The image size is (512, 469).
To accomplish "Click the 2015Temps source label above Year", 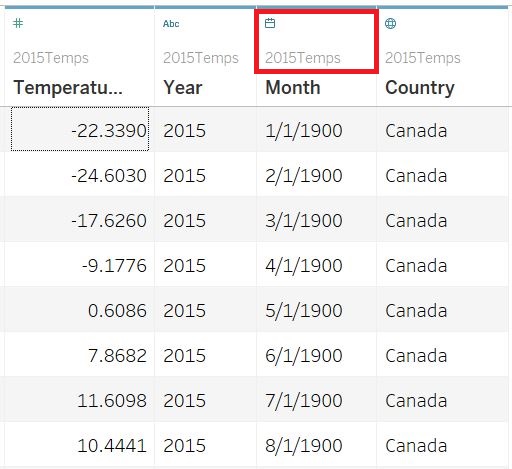I will coord(201,58).
